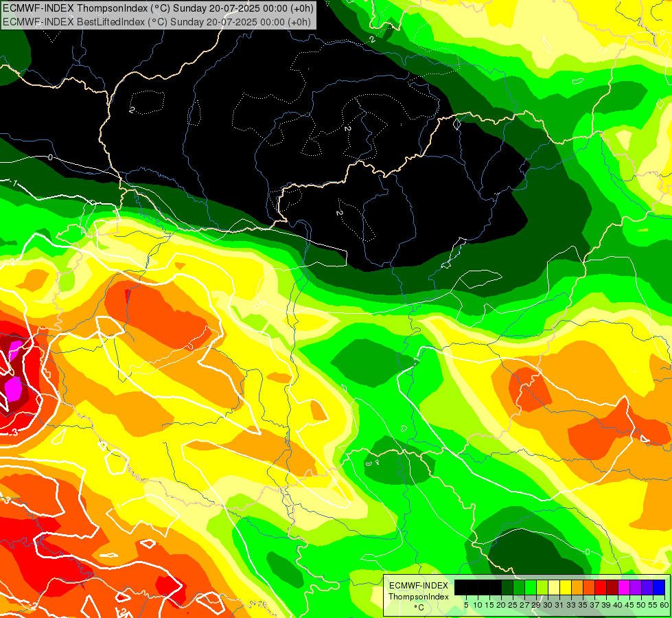The height and width of the screenshot is (618, 672).
Task: Click the legend tick value 25
Action: (x=513, y=605)
